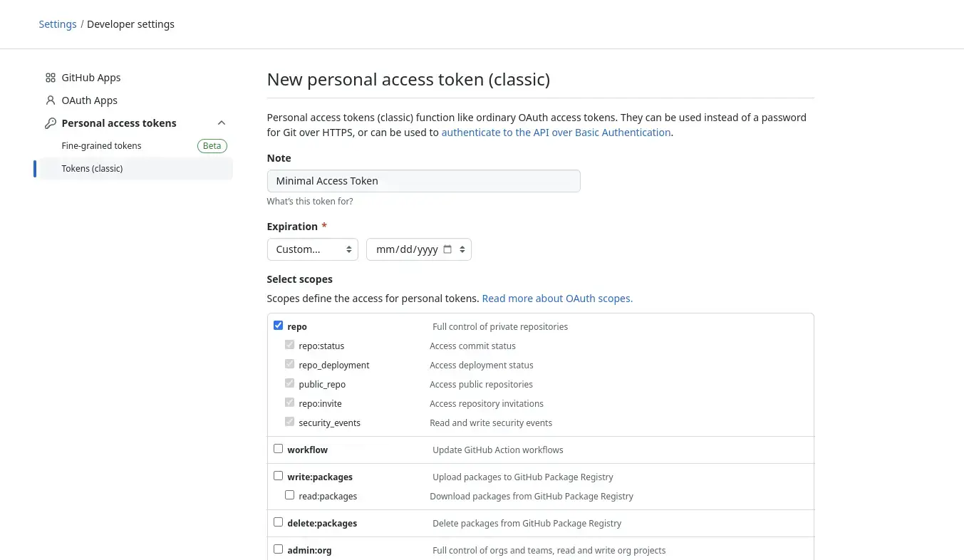Open Read more about OAuth scopes
The image size is (964, 560).
(x=557, y=298)
